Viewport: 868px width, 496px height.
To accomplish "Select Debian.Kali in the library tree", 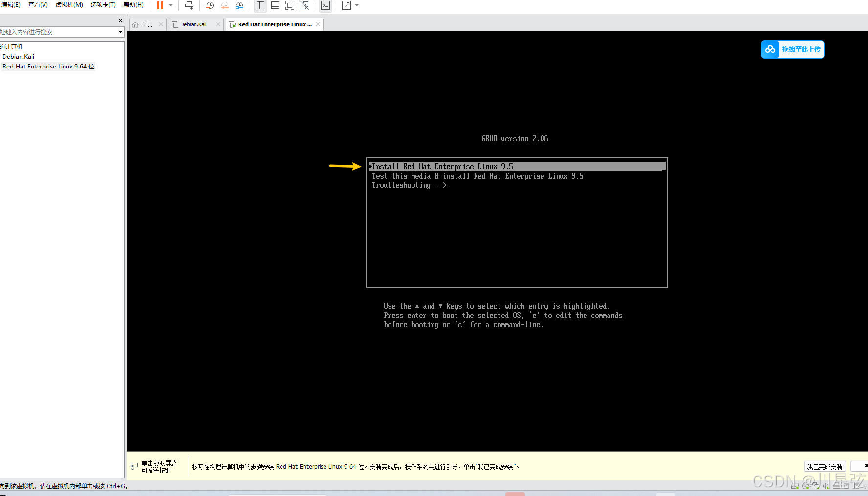I will click(18, 57).
